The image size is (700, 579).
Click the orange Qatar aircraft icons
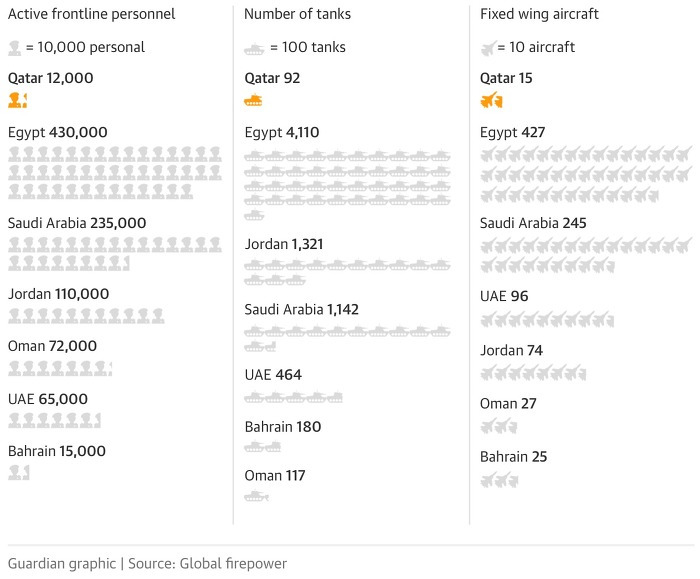tap(492, 100)
